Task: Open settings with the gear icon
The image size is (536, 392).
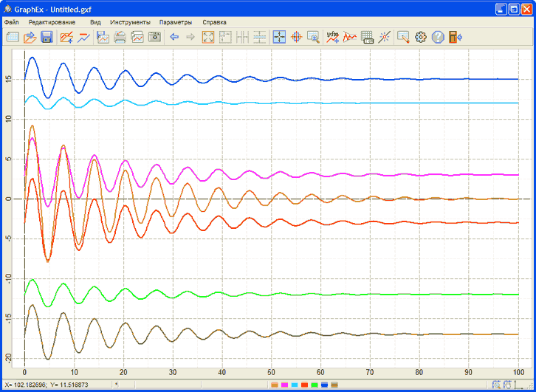Action: tap(421, 37)
